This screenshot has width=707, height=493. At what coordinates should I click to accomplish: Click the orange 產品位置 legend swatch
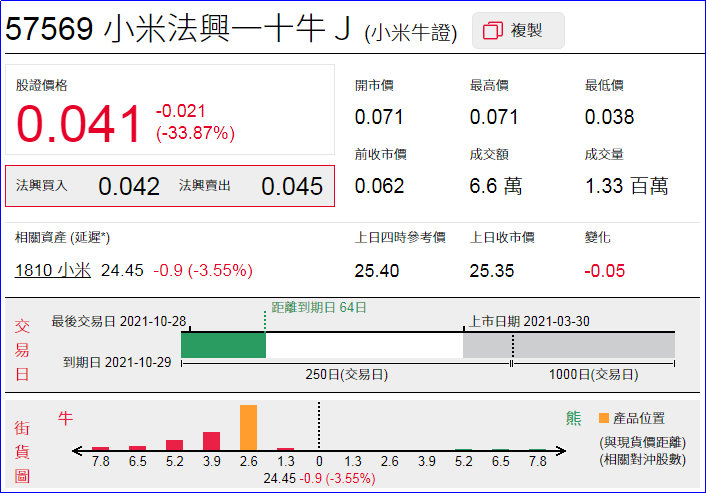[x=604, y=418]
